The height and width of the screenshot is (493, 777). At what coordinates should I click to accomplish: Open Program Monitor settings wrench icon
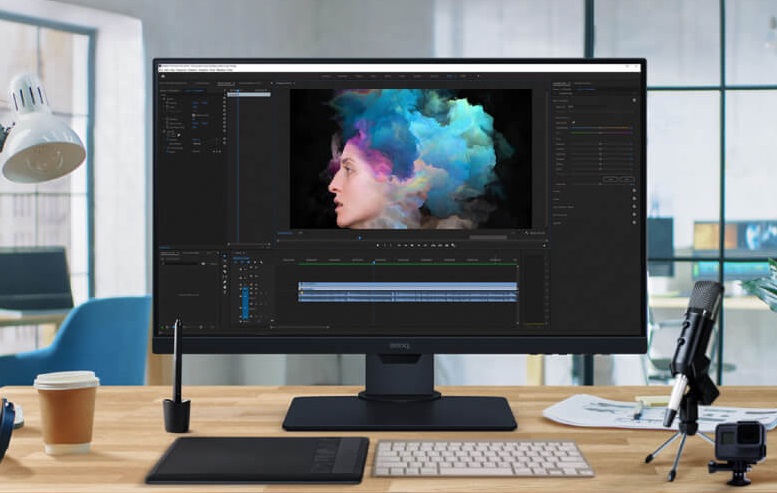pyautogui.click(x=526, y=233)
